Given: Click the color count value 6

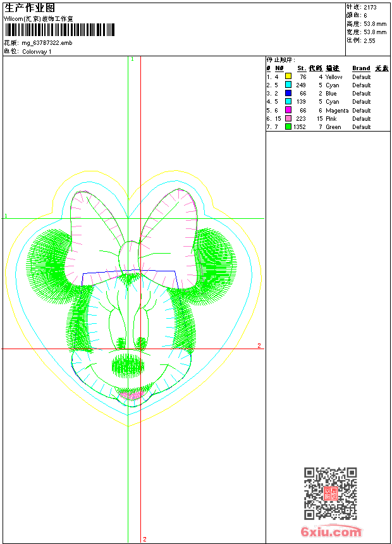Looking at the screenshot, I should [x=365, y=16].
